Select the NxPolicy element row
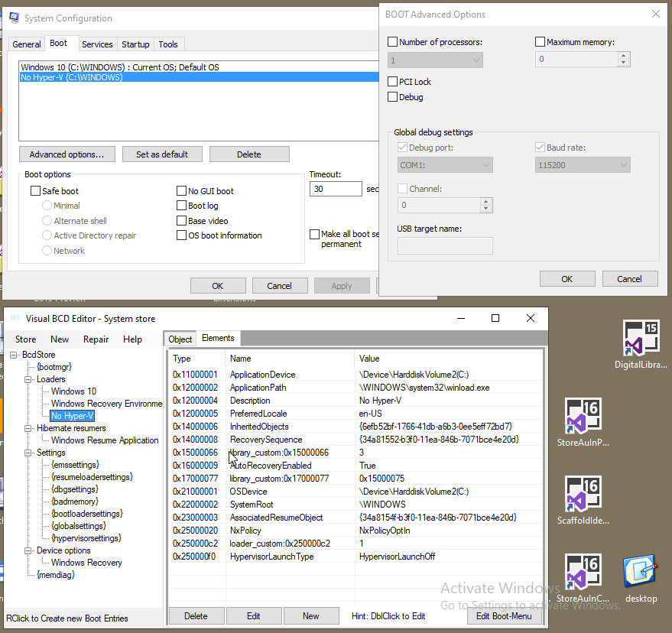Image resolution: width=672 pixels, height=633 pixels. [355, 530]
